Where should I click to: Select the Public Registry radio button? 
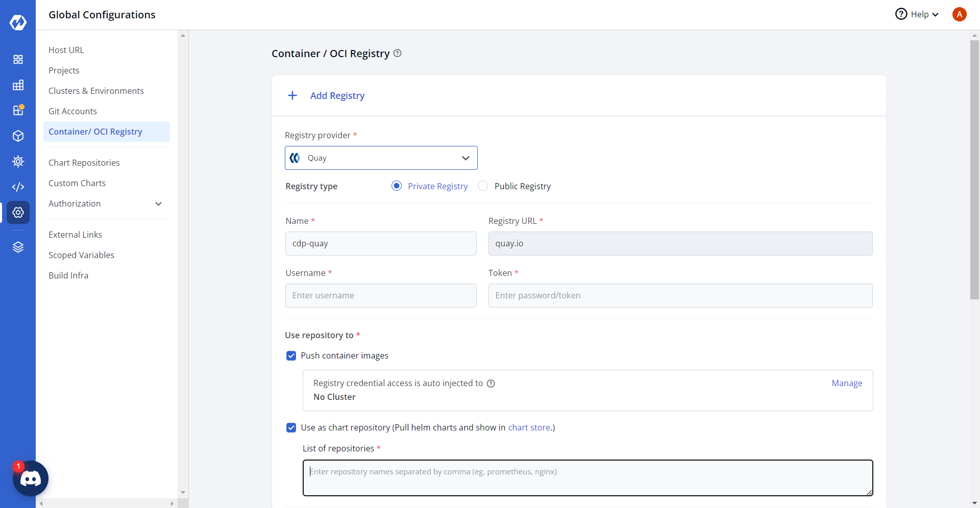(483, 186)
